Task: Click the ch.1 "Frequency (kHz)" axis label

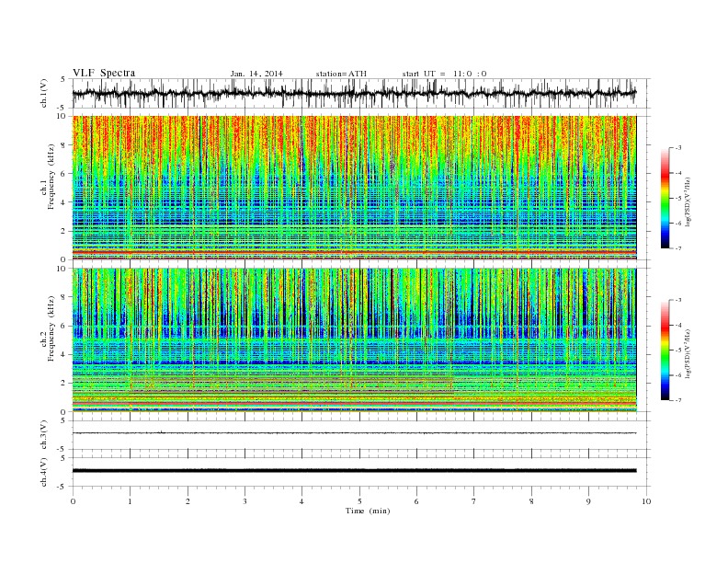Action: [51, 177]
